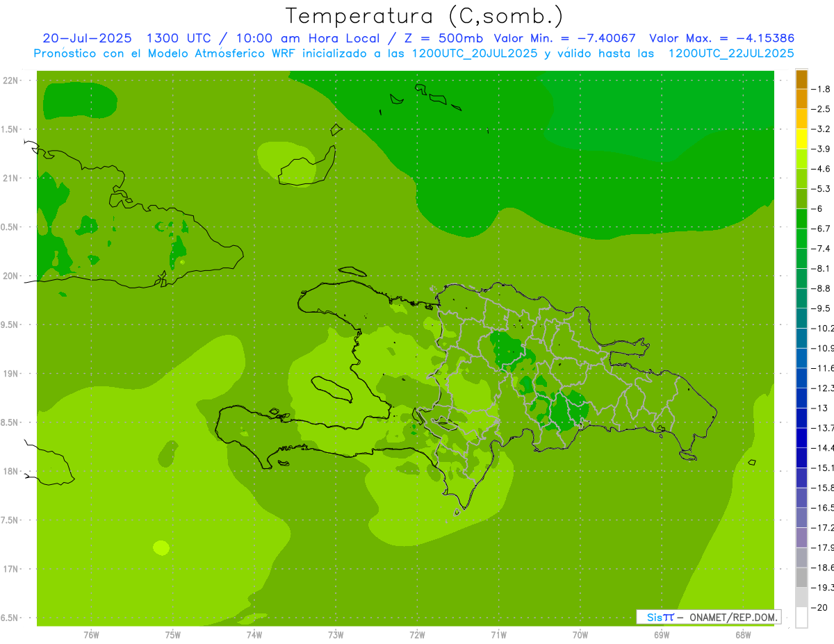The width and height of the screenshot is (834, 644).
Task: Click the '-15.8' colorbar value
Action: [822, 488]
